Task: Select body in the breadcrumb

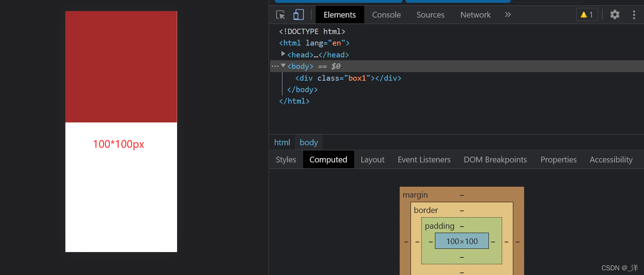Action: click(x=309, y=142)
